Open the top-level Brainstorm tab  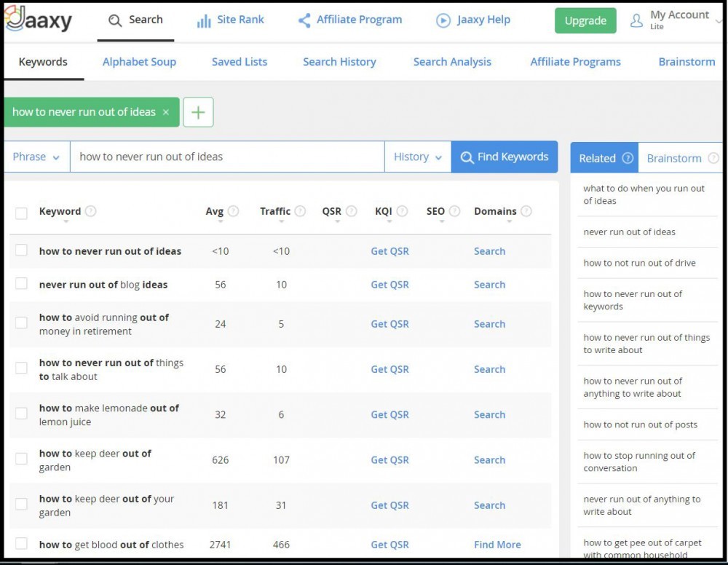click(687, 62)
